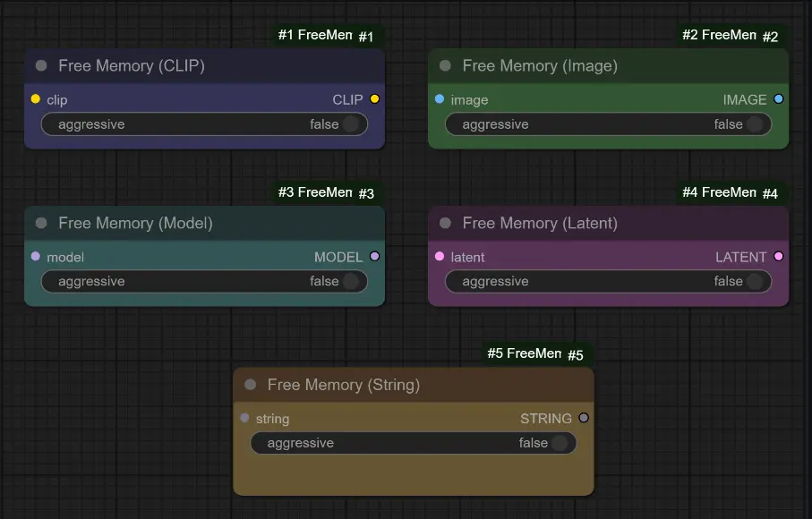Click the #1 FreeMem badge above the CLIP node
Image resolution: width=812 pixels, height=519 pixels.
pyautogui.click(x=328, y=36)
